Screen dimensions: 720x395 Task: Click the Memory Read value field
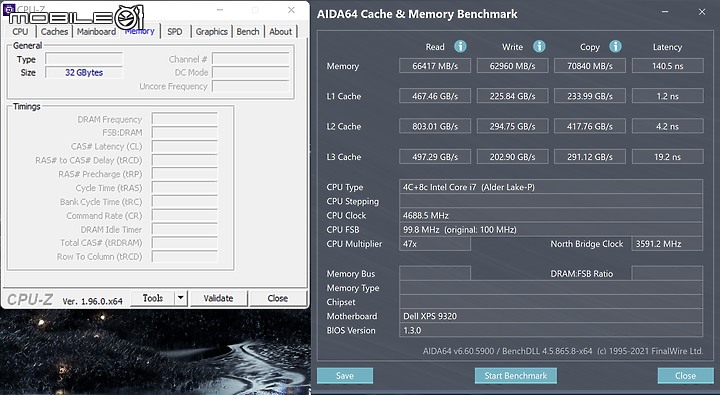point(435,66)
